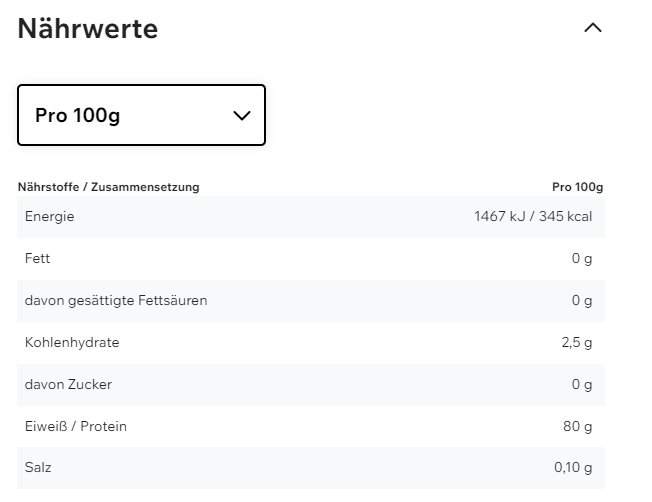
Task: Click the Nährwerte heading
Action: (x=88, y=29)
